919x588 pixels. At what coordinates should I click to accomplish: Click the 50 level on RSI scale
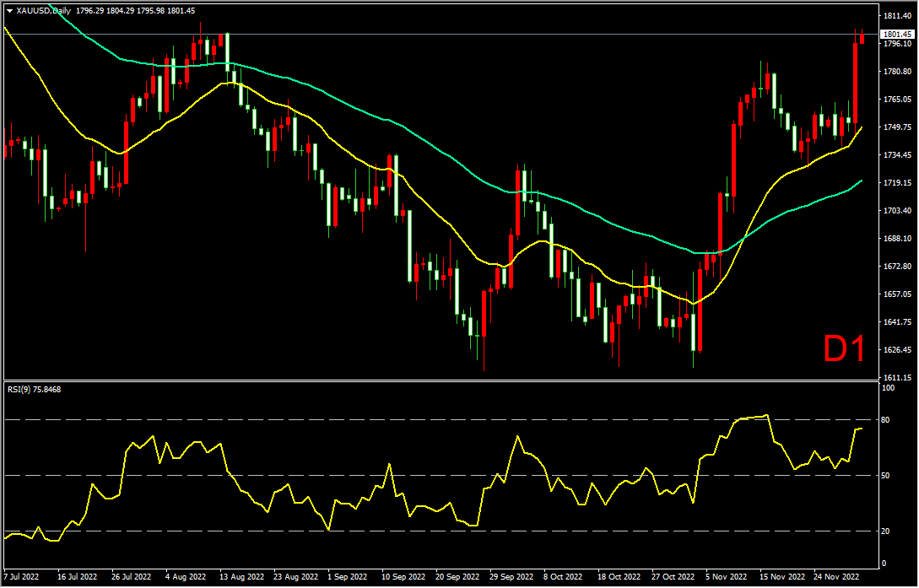(x=886, y=476)
